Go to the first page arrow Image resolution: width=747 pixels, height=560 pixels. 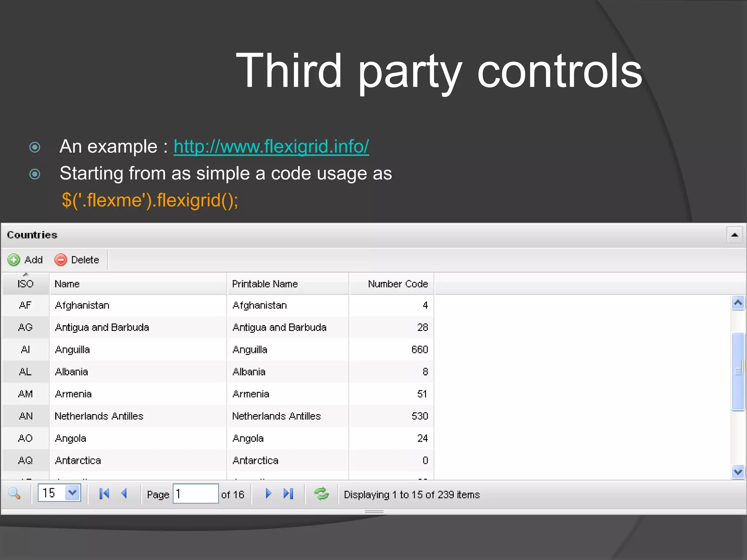(x=104, y=494)
